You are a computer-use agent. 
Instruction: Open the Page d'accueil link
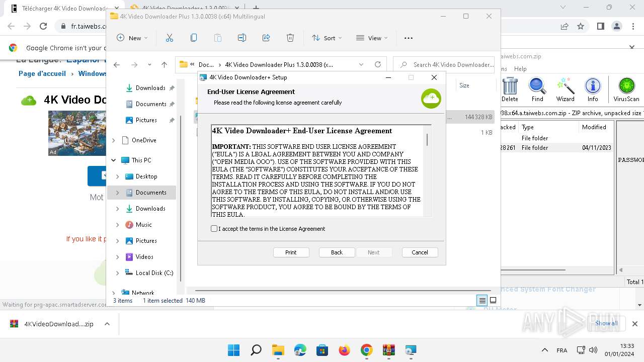(x=42, y=73)
